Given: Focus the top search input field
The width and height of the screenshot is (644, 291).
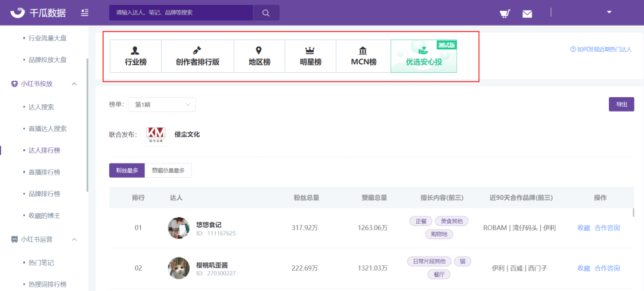Looking at the screenshot, I should 181,13.
